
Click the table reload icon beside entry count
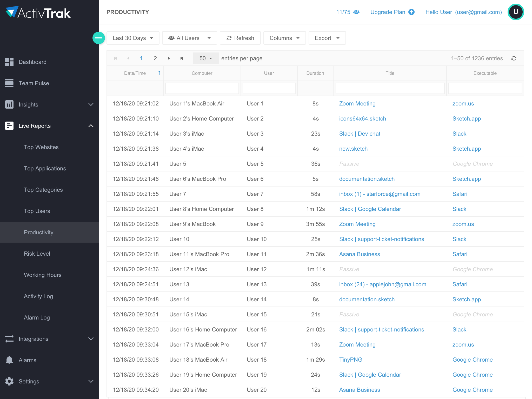click(x=514, y=58)
